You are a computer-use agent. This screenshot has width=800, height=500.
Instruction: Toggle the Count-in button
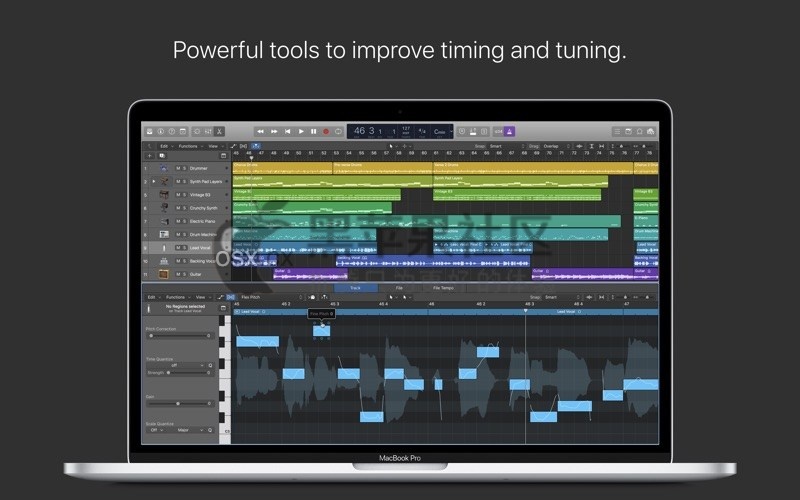[x=498, y=132]
